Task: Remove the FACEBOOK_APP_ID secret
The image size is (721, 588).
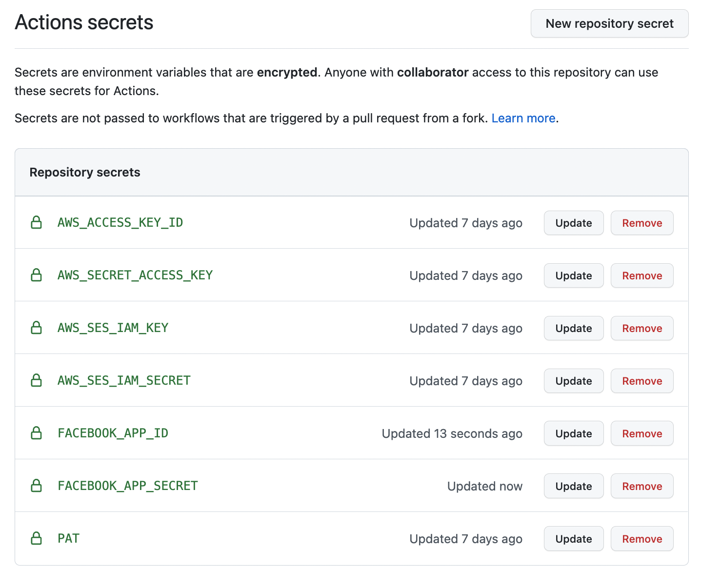Action: (641, 433)
